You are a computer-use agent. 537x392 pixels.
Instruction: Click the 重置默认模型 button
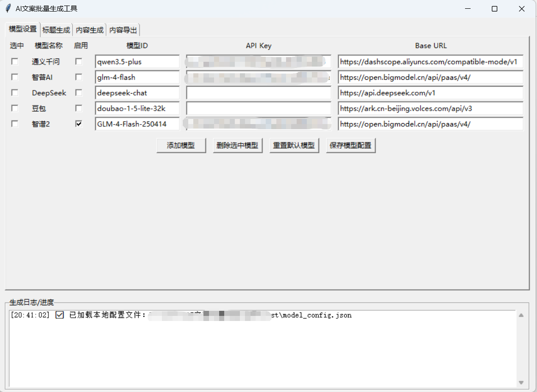(x=294, y=145)
